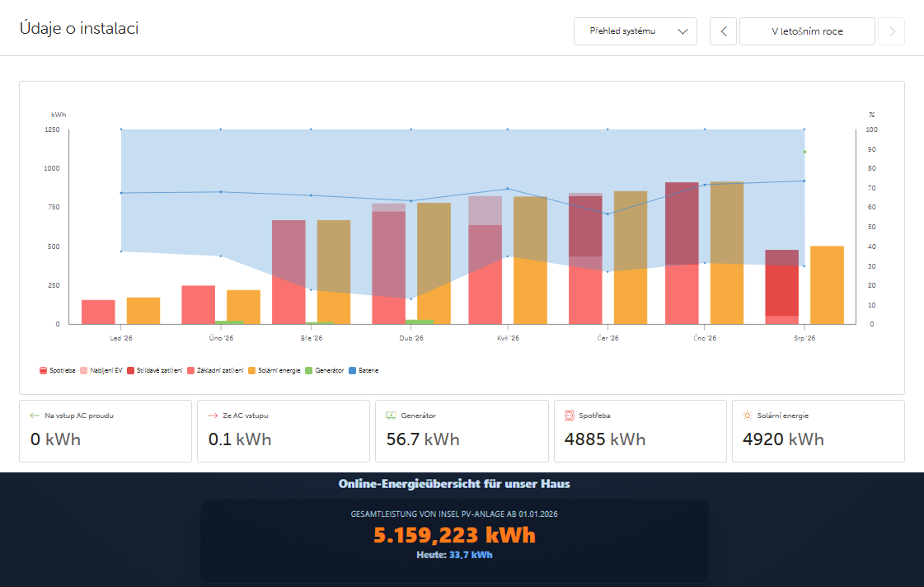
Task: Toggle Střídavé zatížení legend entry
Action: 154,371
